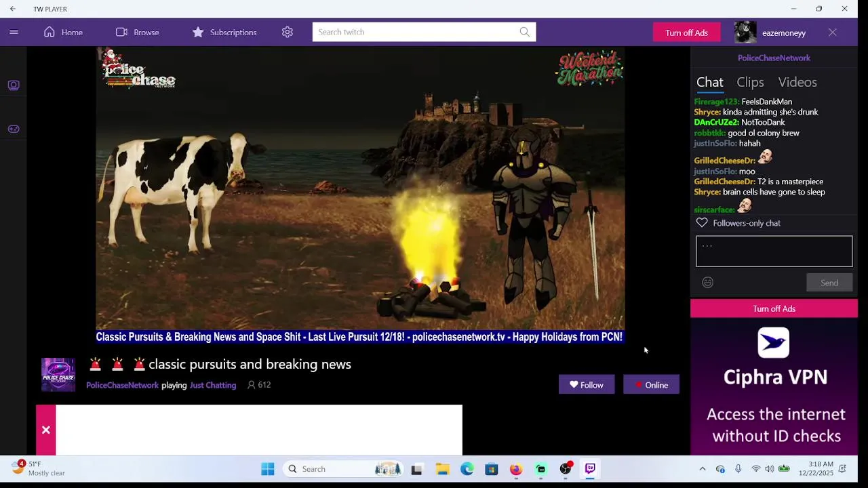This screenshot has height=488, width=868.
Task: Open the hamburger menu icon
Action: point(14,32)
